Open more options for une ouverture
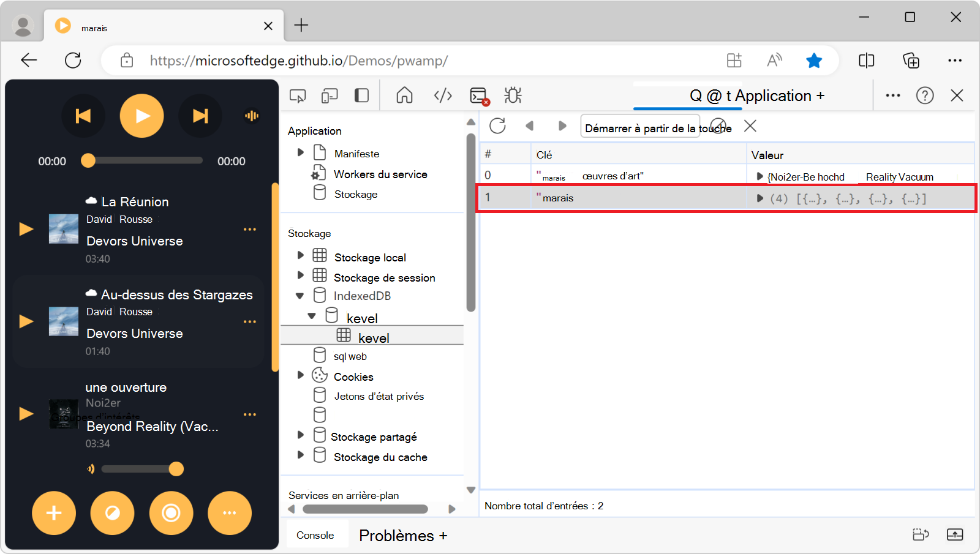 [x=250, y=414]
